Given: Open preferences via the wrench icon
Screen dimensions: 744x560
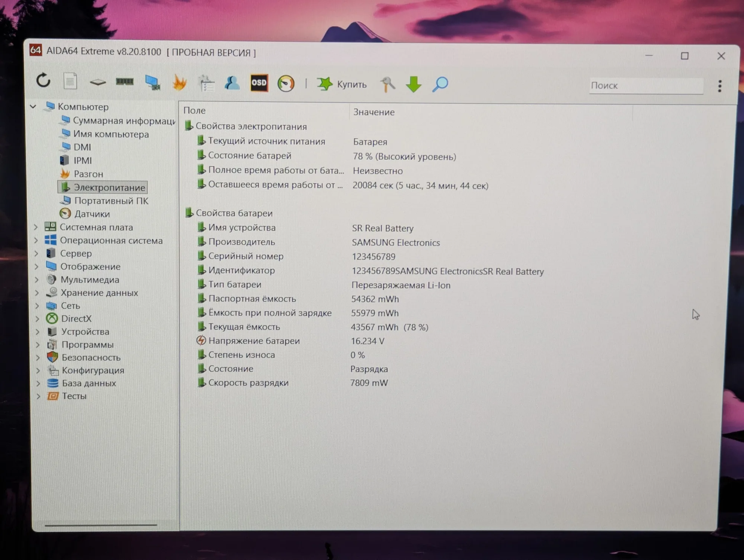Looking at the screenshot, I should click(387, 84).
